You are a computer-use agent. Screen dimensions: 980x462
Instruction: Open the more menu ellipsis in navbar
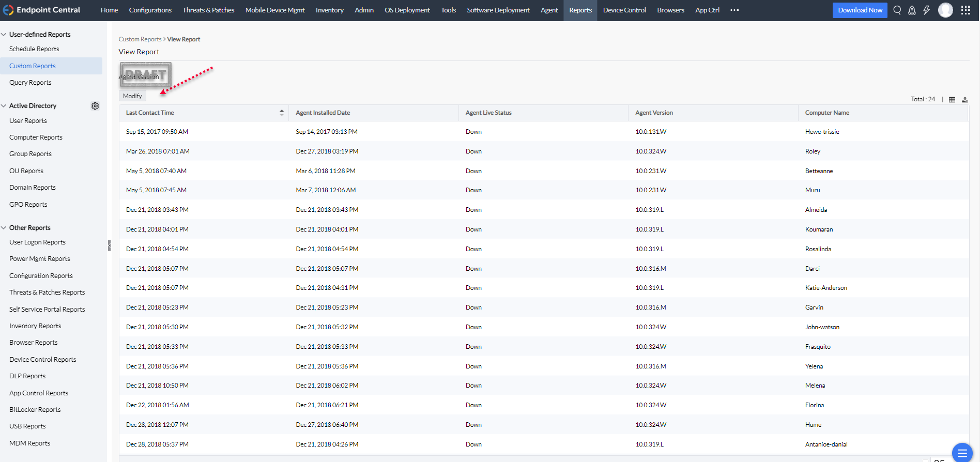[734, 10]
